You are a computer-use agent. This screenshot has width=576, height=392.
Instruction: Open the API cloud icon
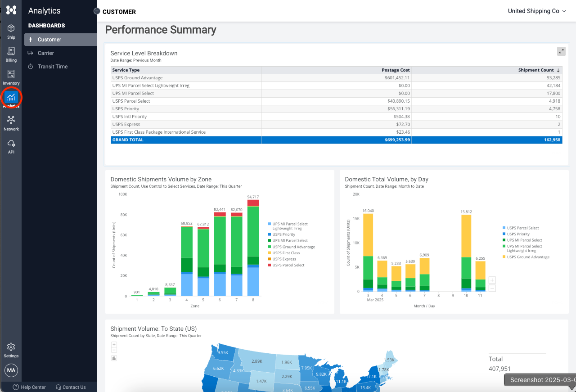point(11,144)
